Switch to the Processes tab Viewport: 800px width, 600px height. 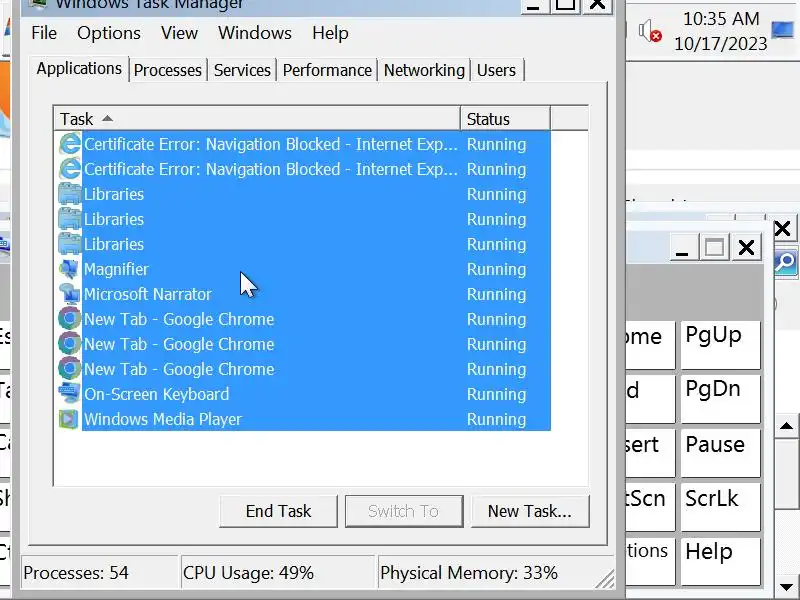pos(167,70)
